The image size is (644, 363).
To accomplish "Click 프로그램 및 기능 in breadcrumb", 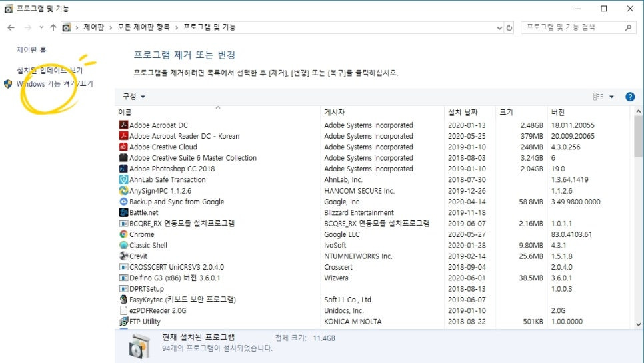I will 209,27.
